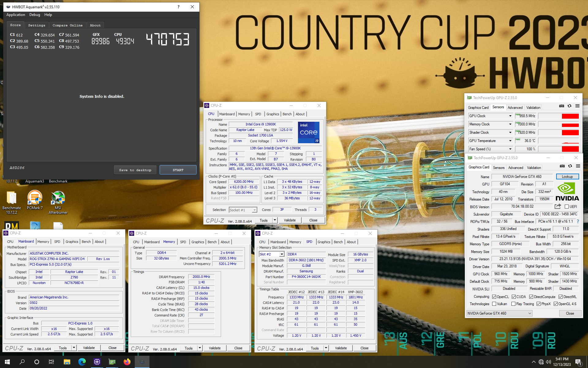This screenshot has width=588, height=368.
Task: Expand the Shader Clock sensor dropdown
Action: coord(510,132)
